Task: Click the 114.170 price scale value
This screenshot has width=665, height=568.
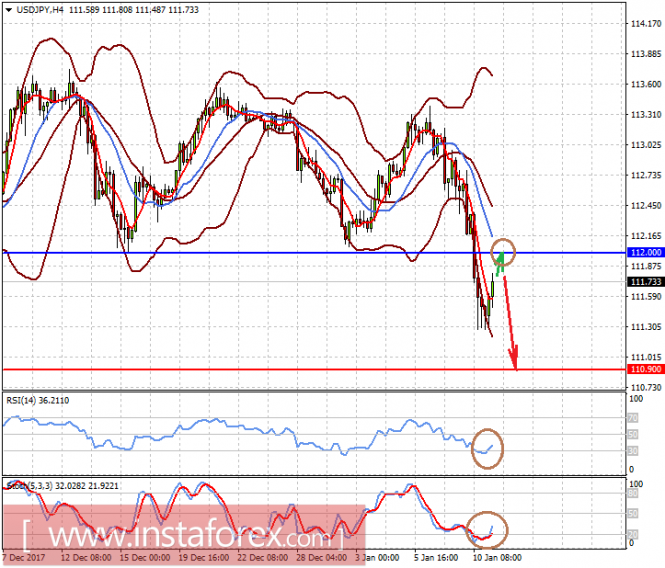Action: [x=646, y=24]
